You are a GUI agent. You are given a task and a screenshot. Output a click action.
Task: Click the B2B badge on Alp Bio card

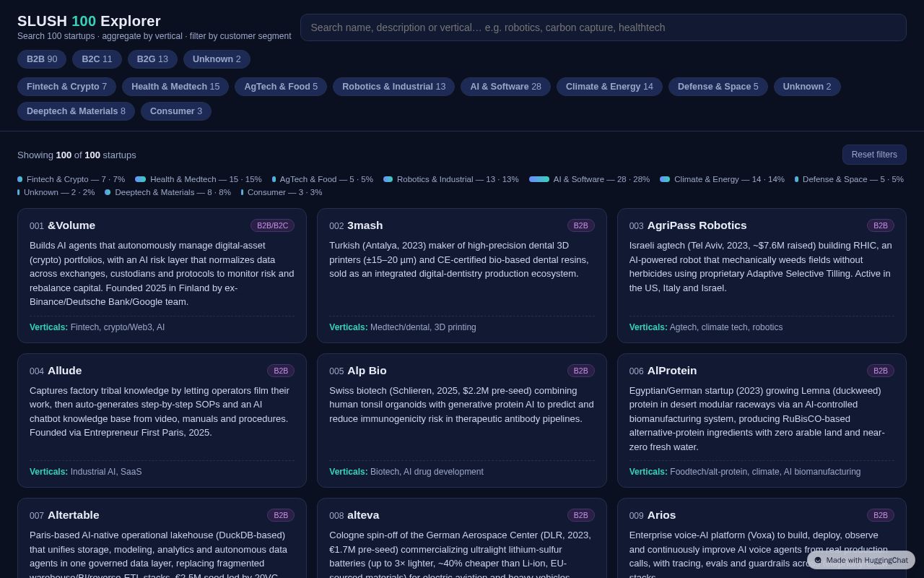pos(580,371)
